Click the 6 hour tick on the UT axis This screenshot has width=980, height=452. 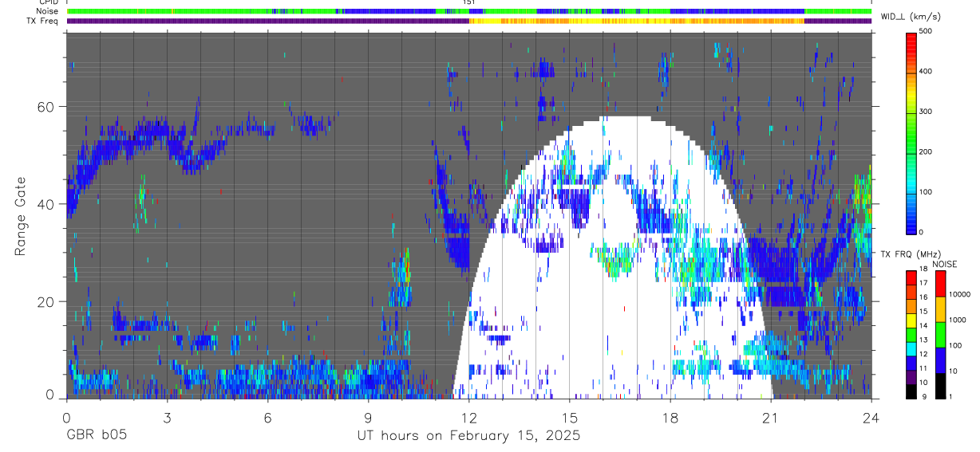point(267,417)
